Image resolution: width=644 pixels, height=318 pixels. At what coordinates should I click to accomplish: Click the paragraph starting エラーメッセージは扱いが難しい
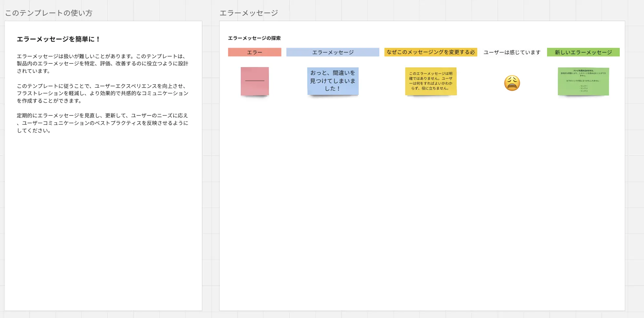tap(103, 63)
